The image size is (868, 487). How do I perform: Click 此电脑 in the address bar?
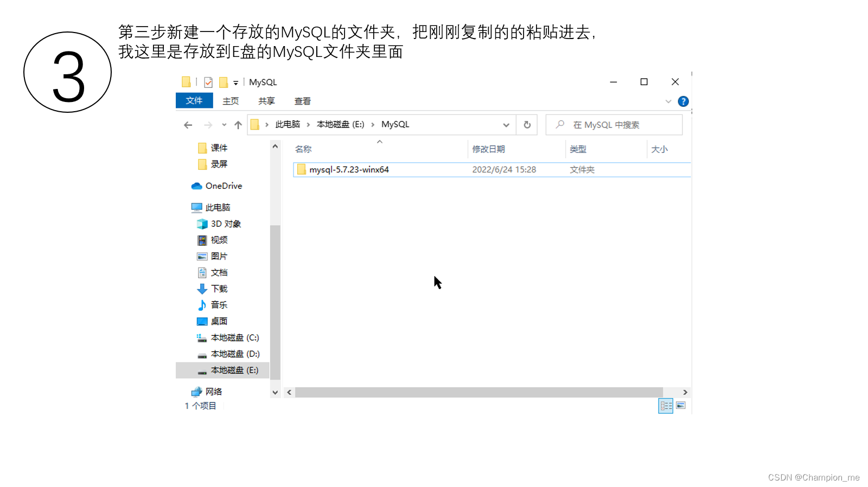point(288,124)
